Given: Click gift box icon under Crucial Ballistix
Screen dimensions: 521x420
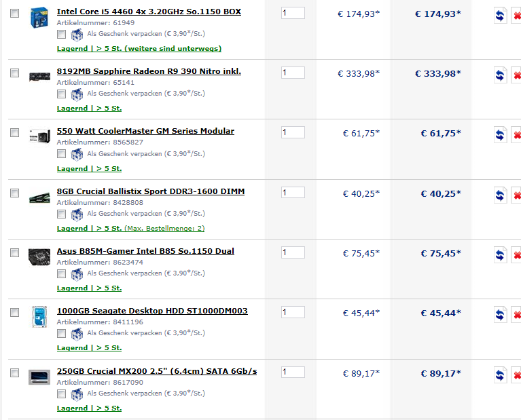Looking at the screenshot, I should coord(77,214).
